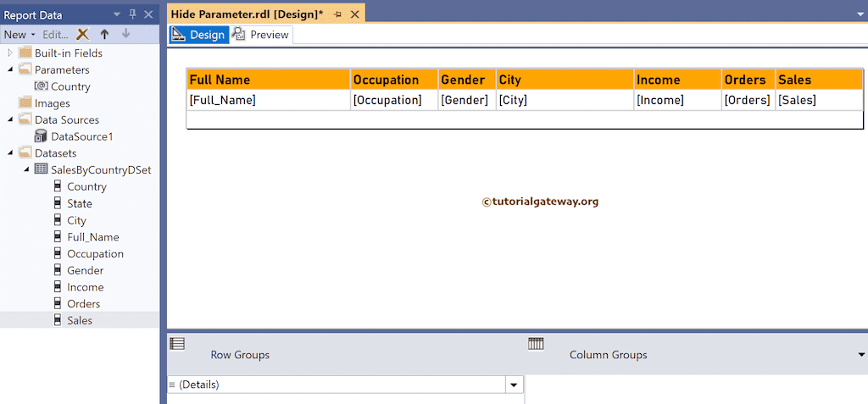Click the Data Sources folder icon
The image size is (868, 404).
pyautogui.click(x=25, y=119)
